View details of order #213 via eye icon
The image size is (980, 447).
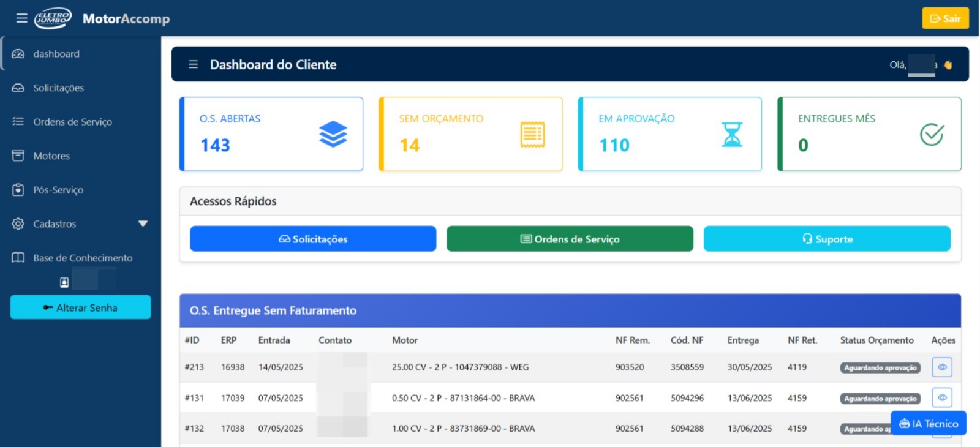coord(942,367)
